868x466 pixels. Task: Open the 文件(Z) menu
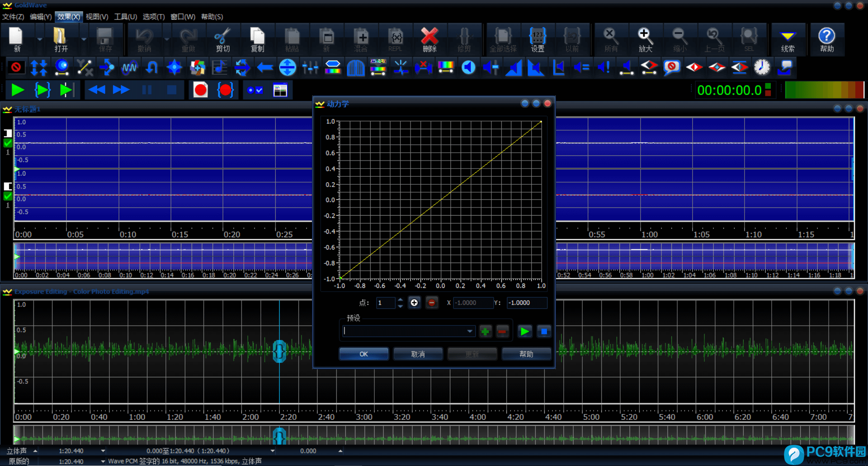[13, 17]
